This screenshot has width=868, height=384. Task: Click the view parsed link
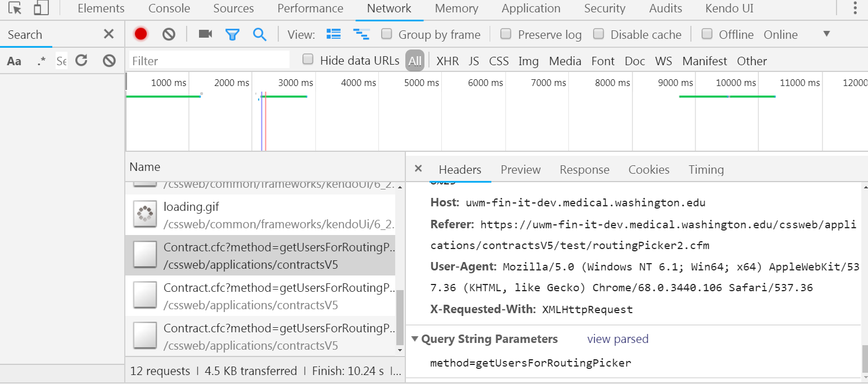pyautogui.click(x=617, y=339)
